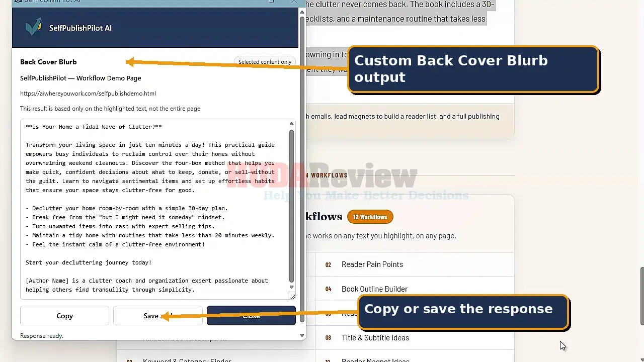Click the textarea resize handle corner
644x362 pixels.
[x=292, y=296]
